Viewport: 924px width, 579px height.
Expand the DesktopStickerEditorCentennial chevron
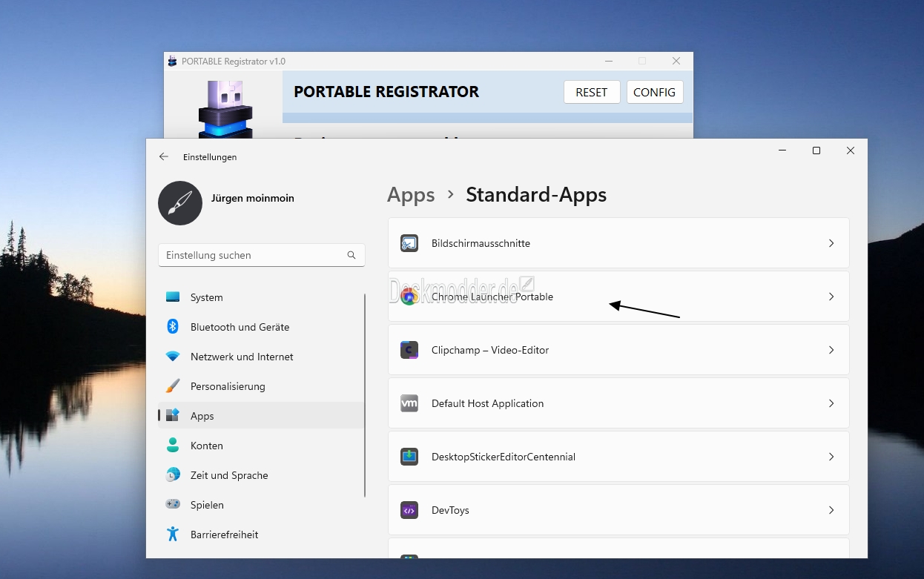(831, 457)
